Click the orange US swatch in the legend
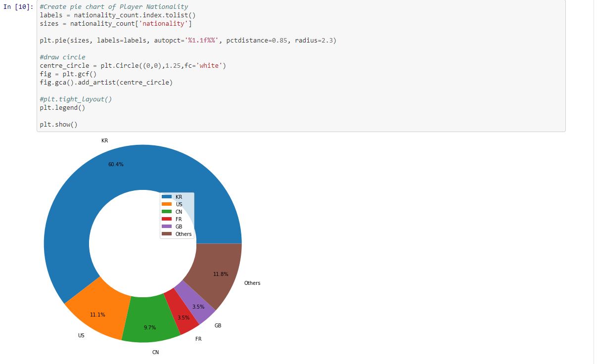 [x=167, y=204]
